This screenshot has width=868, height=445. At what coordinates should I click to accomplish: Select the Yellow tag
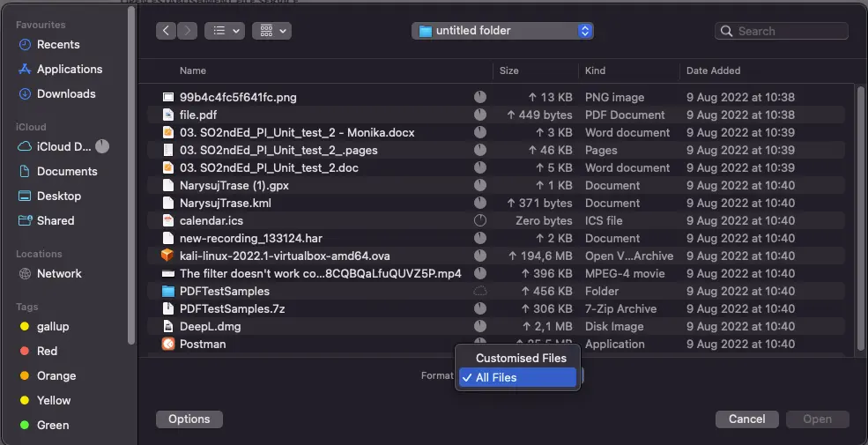[46, 400]
